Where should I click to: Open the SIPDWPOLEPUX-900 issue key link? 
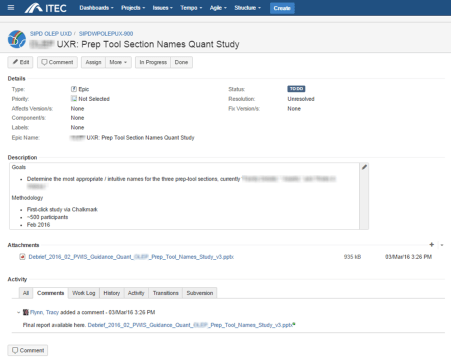[106, 34]
